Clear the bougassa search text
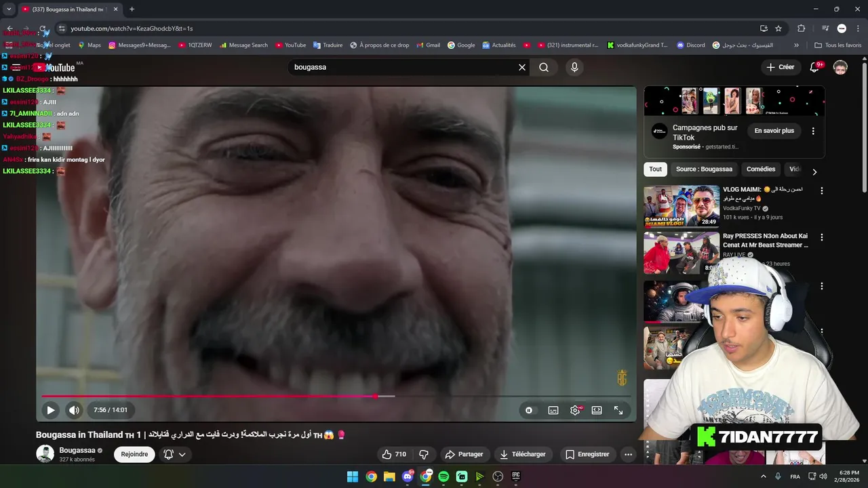This screenshot has width=868, height=488. click(x=522, y=67)
